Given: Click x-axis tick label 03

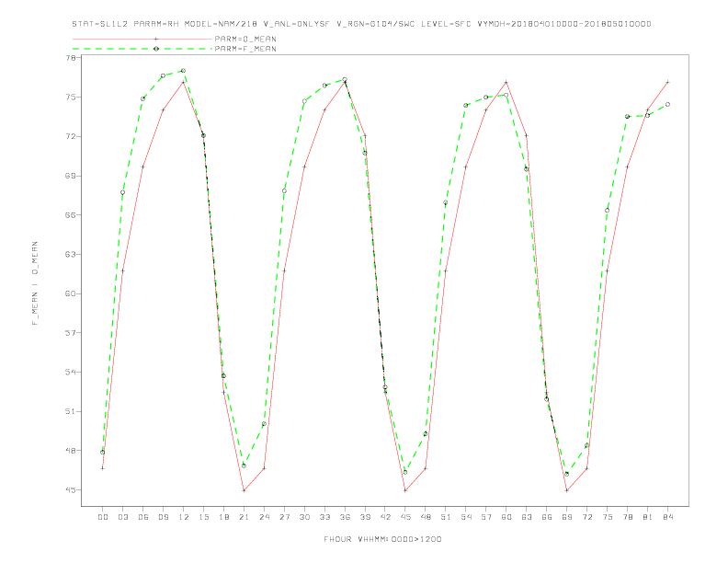Looking at the screenshot, I should coord(122,517).
